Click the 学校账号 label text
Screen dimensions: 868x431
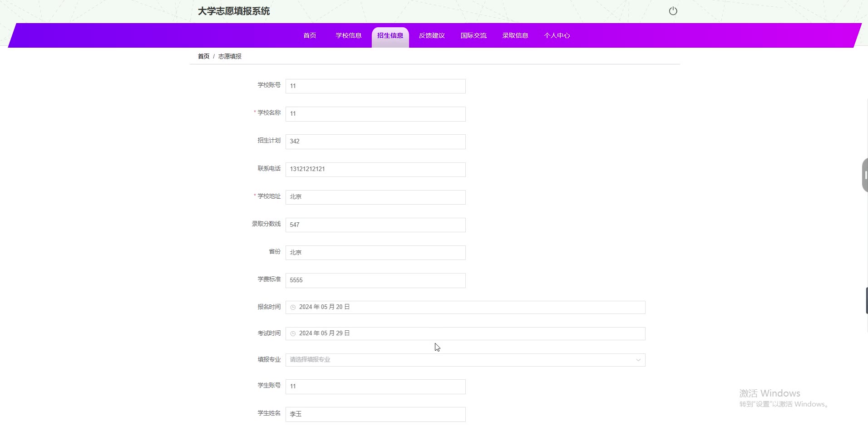(x=269, y=85)
